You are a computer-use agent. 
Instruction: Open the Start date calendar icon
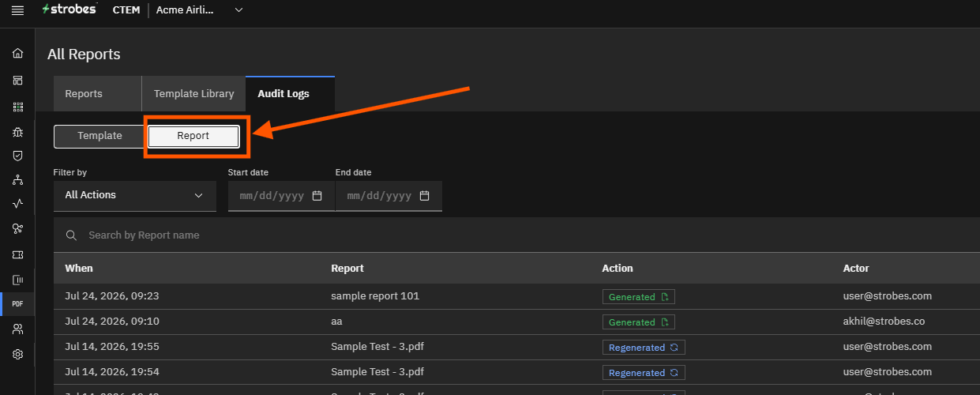coord(317,196)
